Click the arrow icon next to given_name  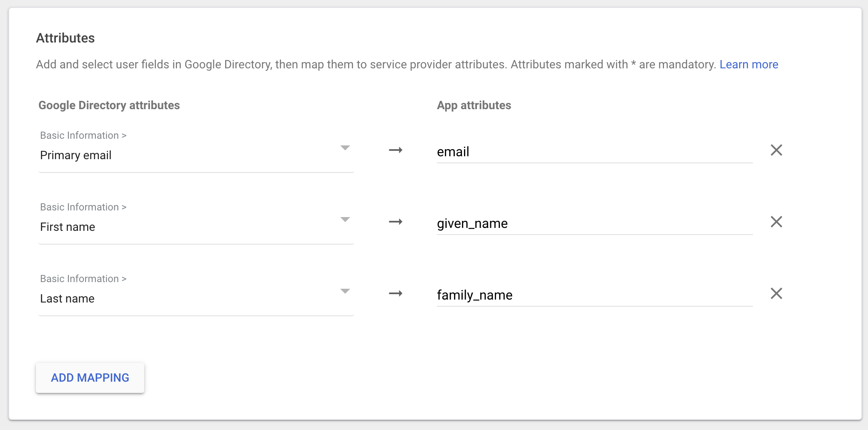(396, 222)
